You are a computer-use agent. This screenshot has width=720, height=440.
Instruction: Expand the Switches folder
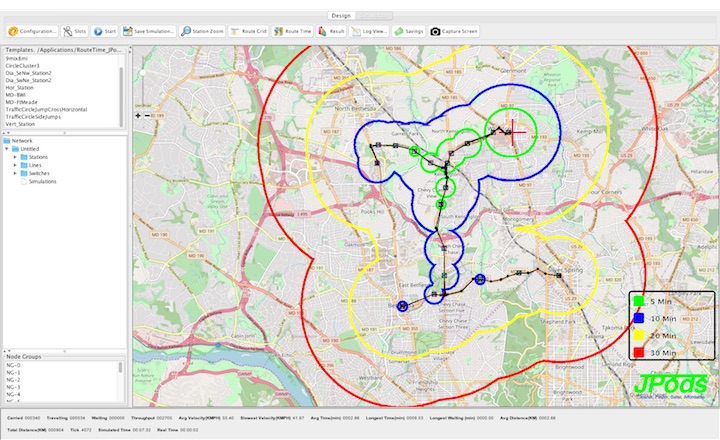(x=15, y=173)
